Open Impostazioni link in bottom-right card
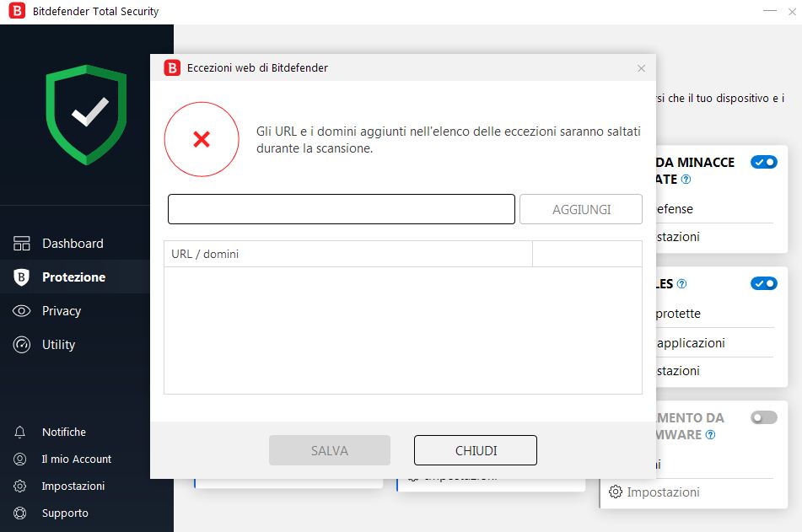The image size is (802, 532). pyautogui.click(x=664, y=492)
